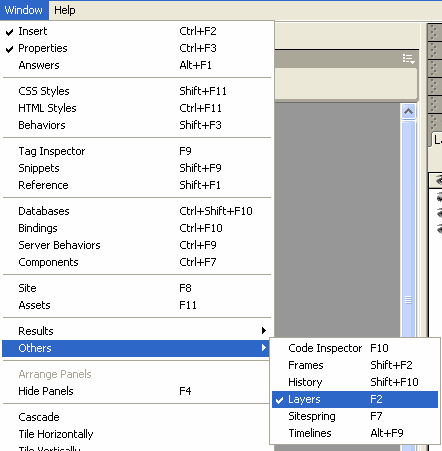Choose Cascade window arrangement
Image resolution: width=442 pixels, height=451 pixels.
coord(137,417)
